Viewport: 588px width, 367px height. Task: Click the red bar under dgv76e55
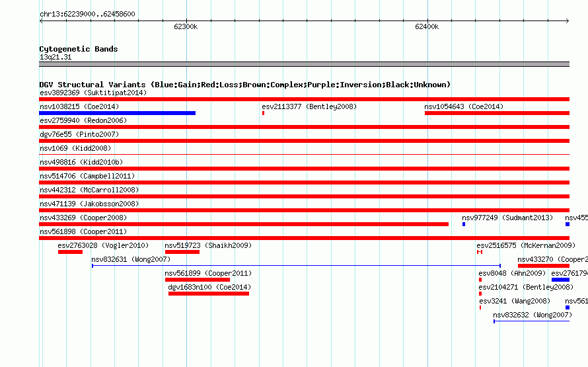(x=304, y=141)
